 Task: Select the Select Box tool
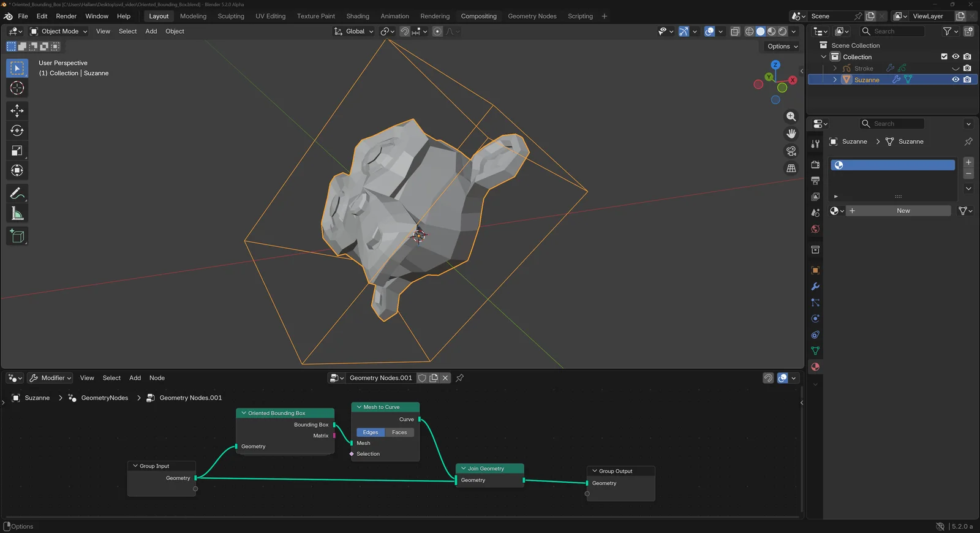pos(17,68)
